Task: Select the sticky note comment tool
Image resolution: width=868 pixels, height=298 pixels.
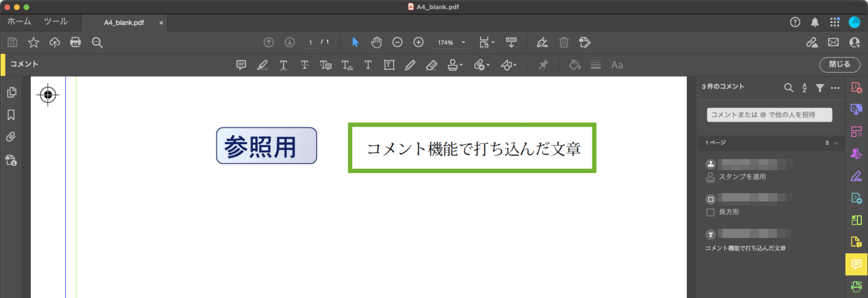Action: pyautogui.click(x=241, y=65)
